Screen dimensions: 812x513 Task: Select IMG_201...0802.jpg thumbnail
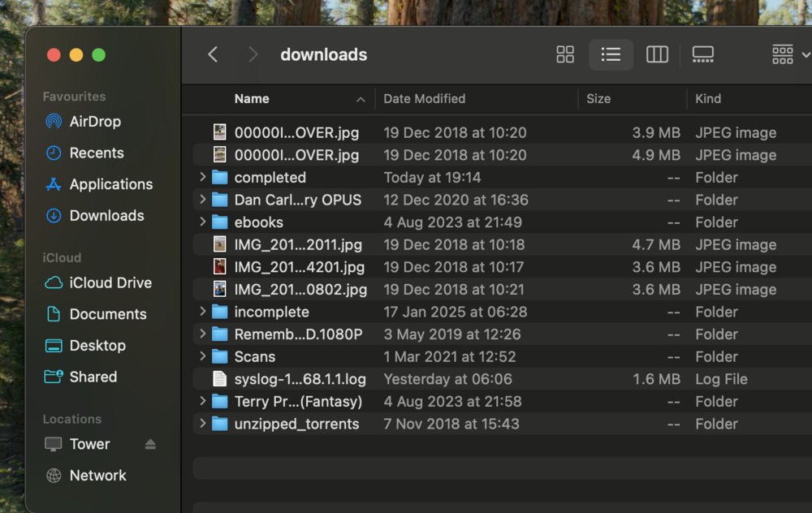tap(219, 289)
